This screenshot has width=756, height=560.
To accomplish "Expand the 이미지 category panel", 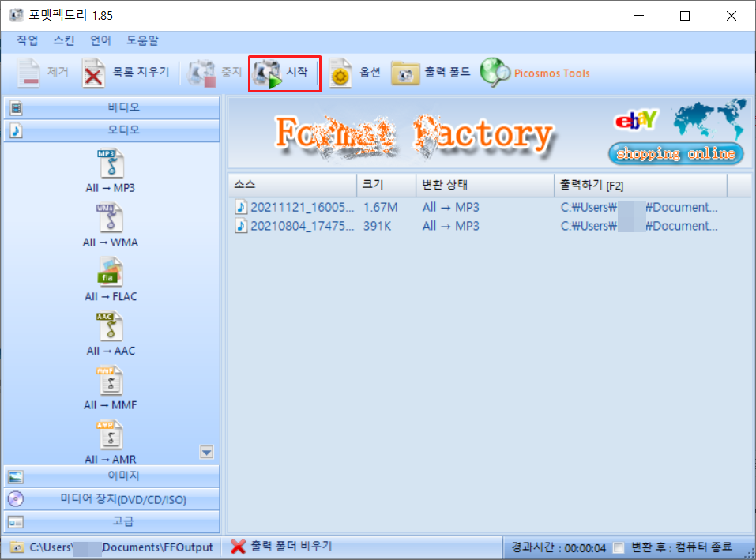I will point(112,476).
